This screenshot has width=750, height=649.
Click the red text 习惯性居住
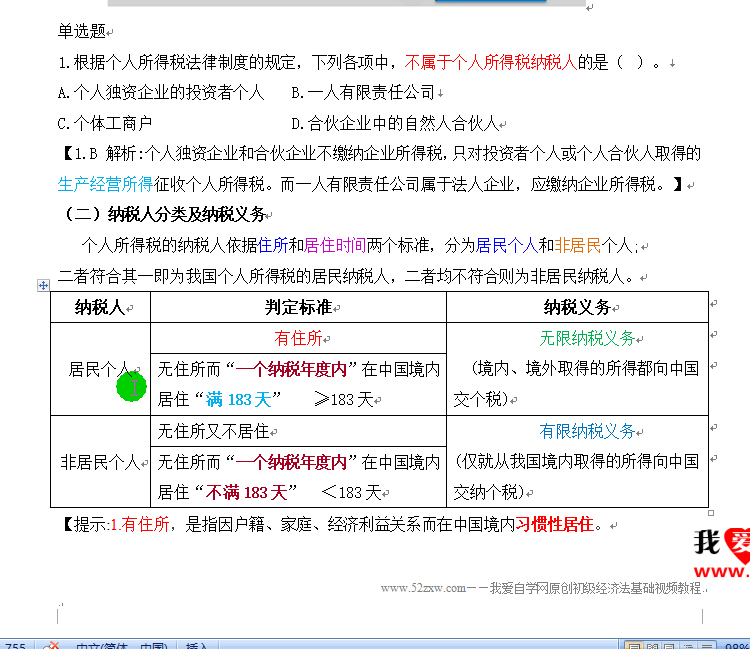pos(554,525)
